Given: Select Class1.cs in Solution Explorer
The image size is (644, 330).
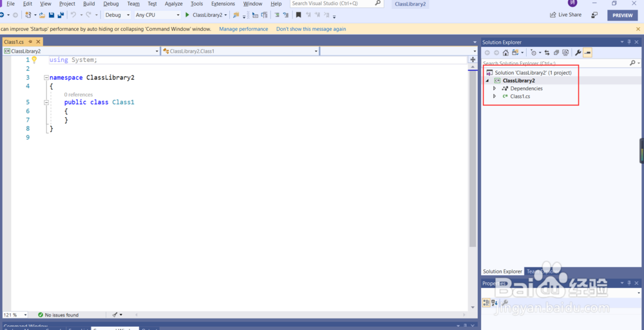Looking at the screenshot, I should click(520, 96).
